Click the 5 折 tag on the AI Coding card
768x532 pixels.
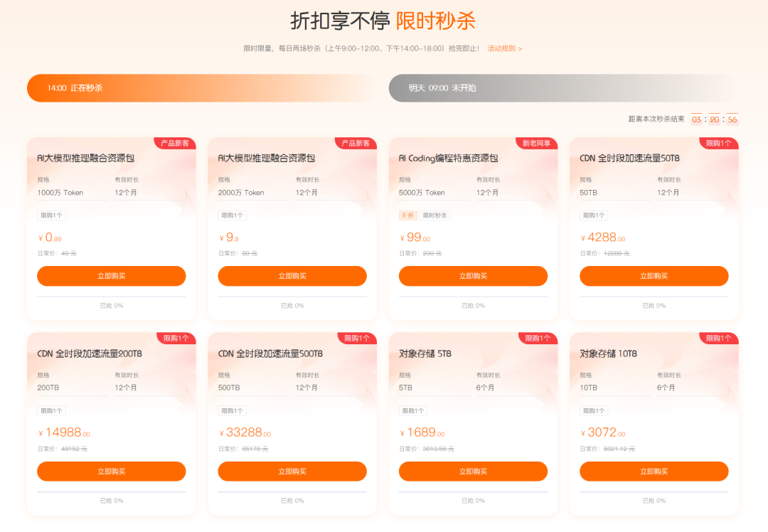(x=408, y=216)
